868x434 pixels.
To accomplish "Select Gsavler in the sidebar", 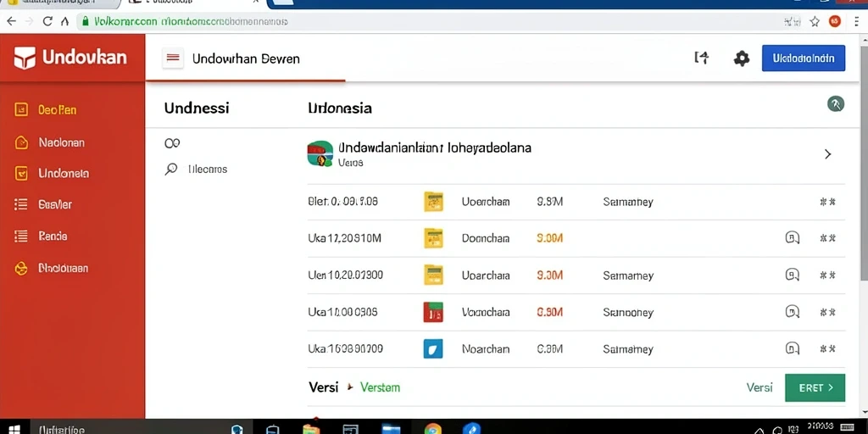I will click(x=55, y=204).
